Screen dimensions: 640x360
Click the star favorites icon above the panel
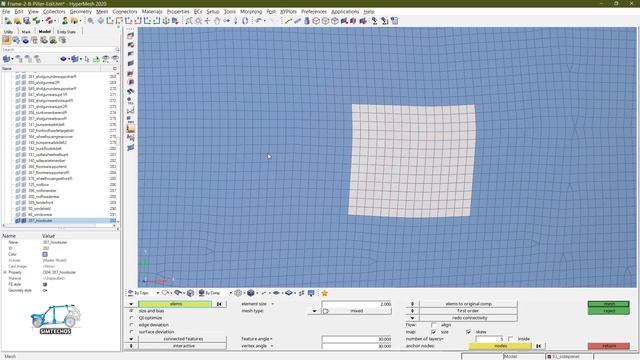pyautogui.click(x=324, y=293)
